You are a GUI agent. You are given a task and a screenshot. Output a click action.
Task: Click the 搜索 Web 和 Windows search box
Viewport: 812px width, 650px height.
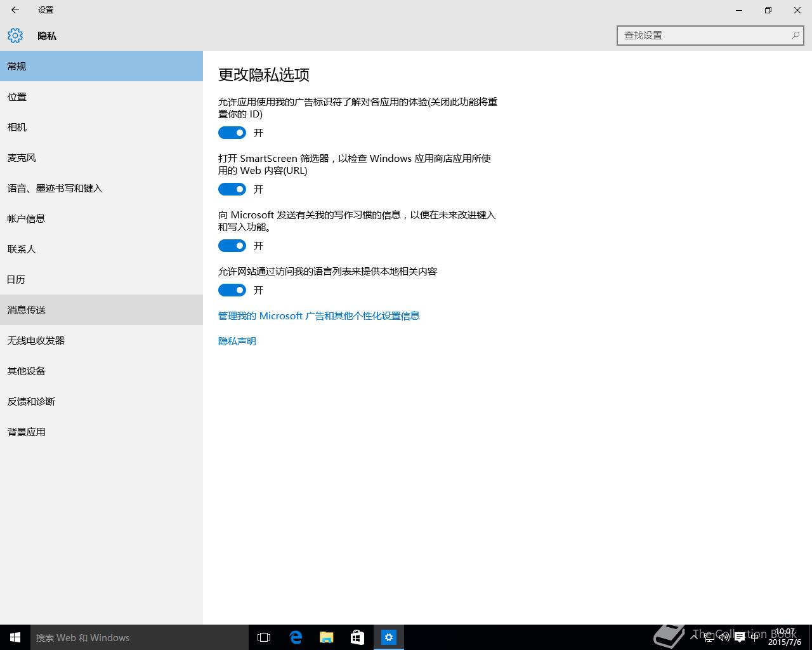coord(140,637)
